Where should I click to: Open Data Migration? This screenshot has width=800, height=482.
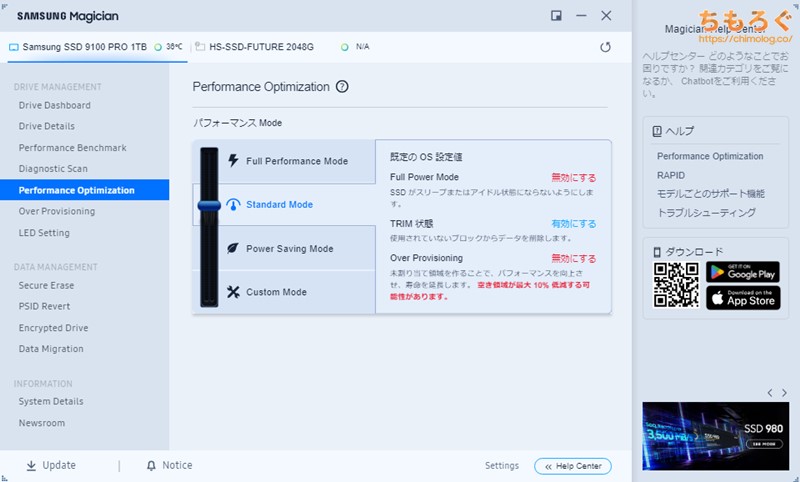pyautogui.click(x=51, y=349)
